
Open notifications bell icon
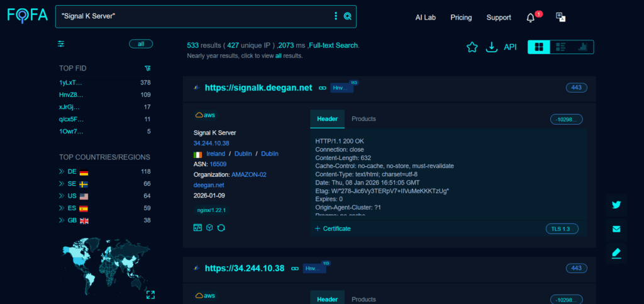(x=531, y=18)
